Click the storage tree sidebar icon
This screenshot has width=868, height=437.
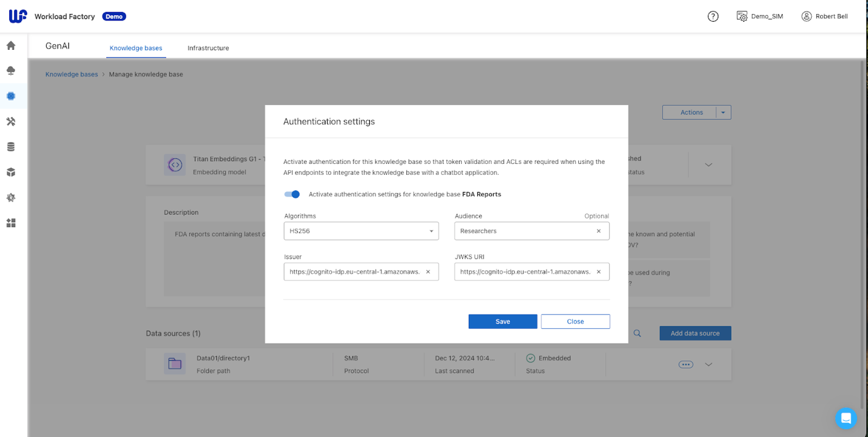click(x=11, y=71)
